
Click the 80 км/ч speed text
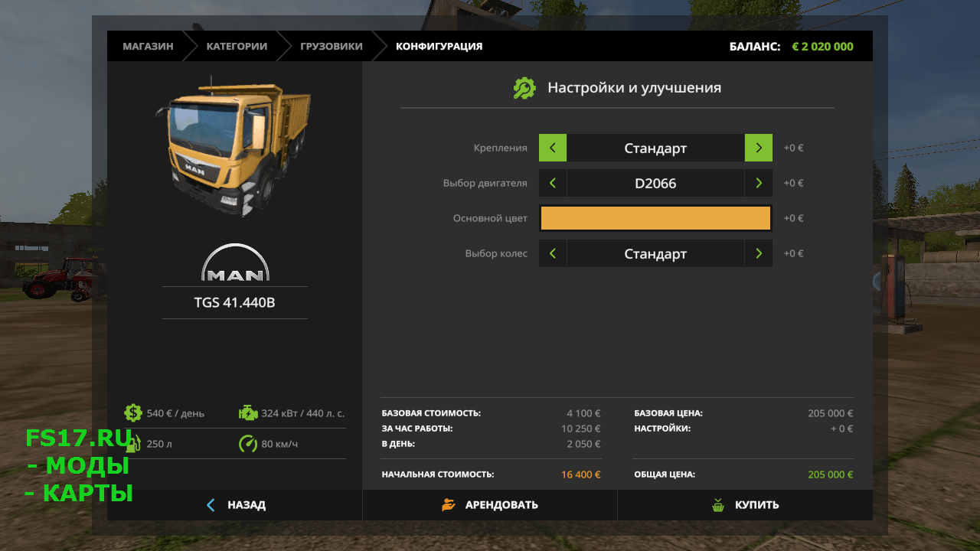point(279,444)
